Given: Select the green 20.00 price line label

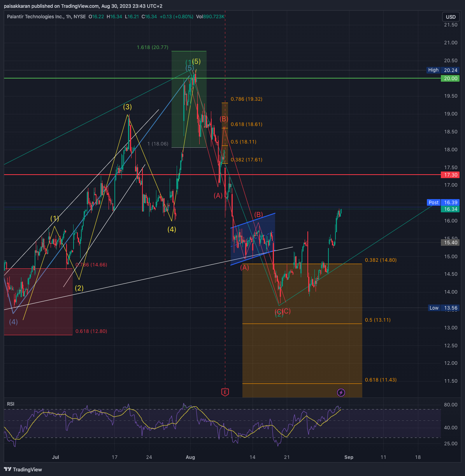Looking at the screenshot, I should click(450, 79).
